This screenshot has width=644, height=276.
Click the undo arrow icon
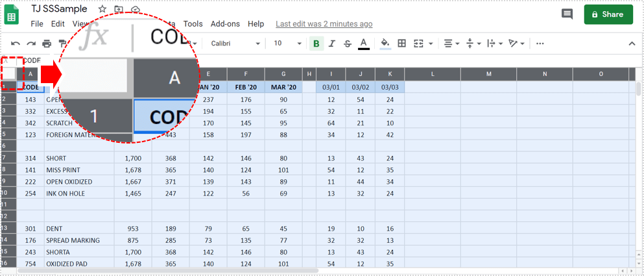15,44
